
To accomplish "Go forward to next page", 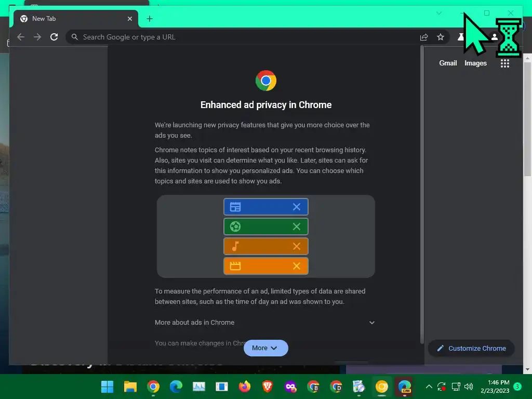I will 37,37.
